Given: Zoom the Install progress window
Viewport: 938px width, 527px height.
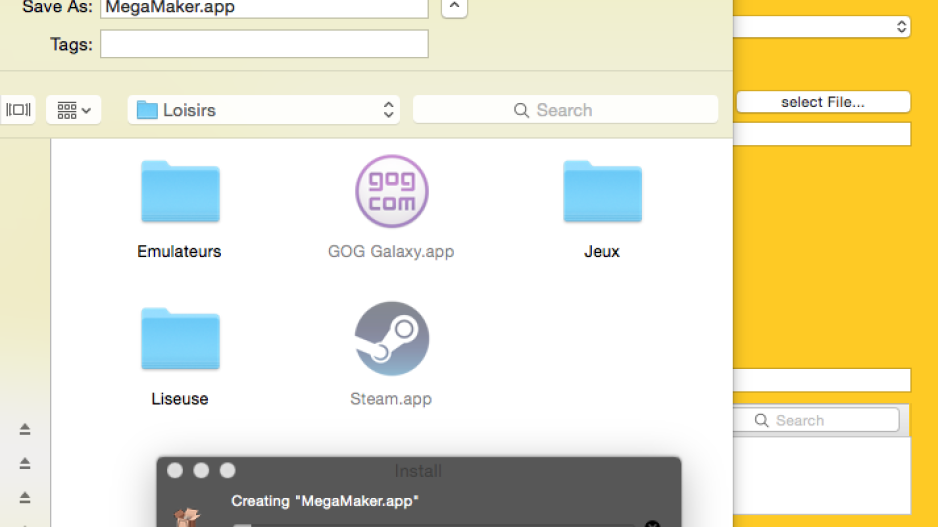Looking at the screenshot, I should (227, 470).
